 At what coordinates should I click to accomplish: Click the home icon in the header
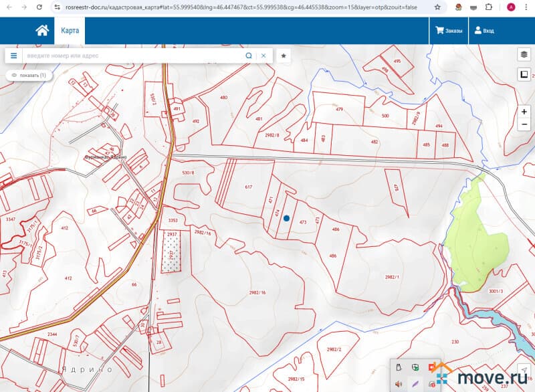point(42,31)
